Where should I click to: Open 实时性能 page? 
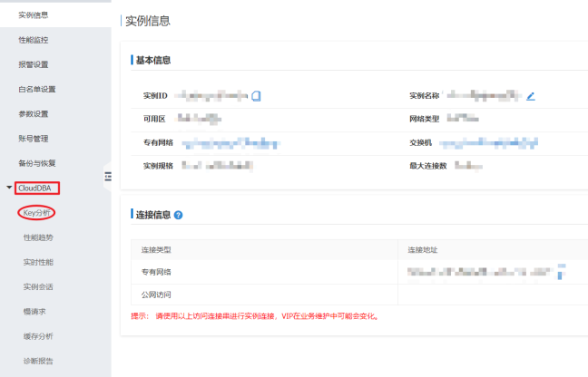pyautogui.click(x=38, y=262)
